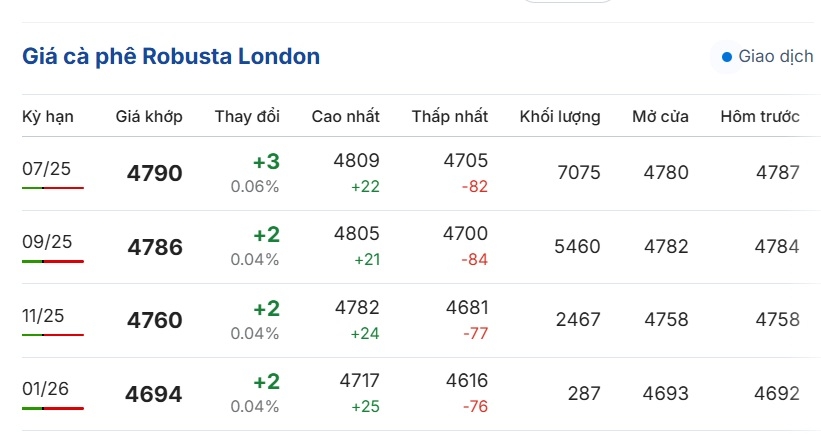This screenshot has width=821, height=438.
Task: Click the green-red range bar under 07/25
Action: click(53, 187)
